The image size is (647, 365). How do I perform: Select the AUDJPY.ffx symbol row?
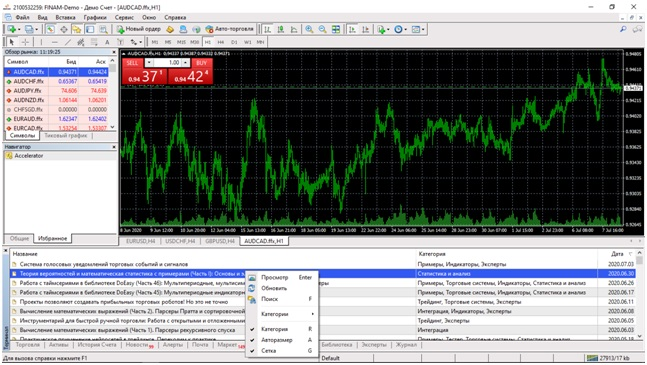pos(57,91)
